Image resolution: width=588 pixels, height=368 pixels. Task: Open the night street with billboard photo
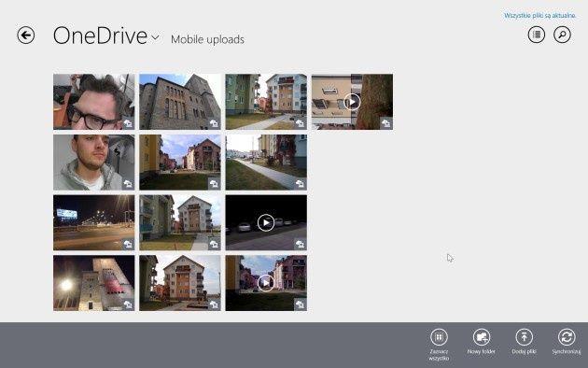[93, 222]
